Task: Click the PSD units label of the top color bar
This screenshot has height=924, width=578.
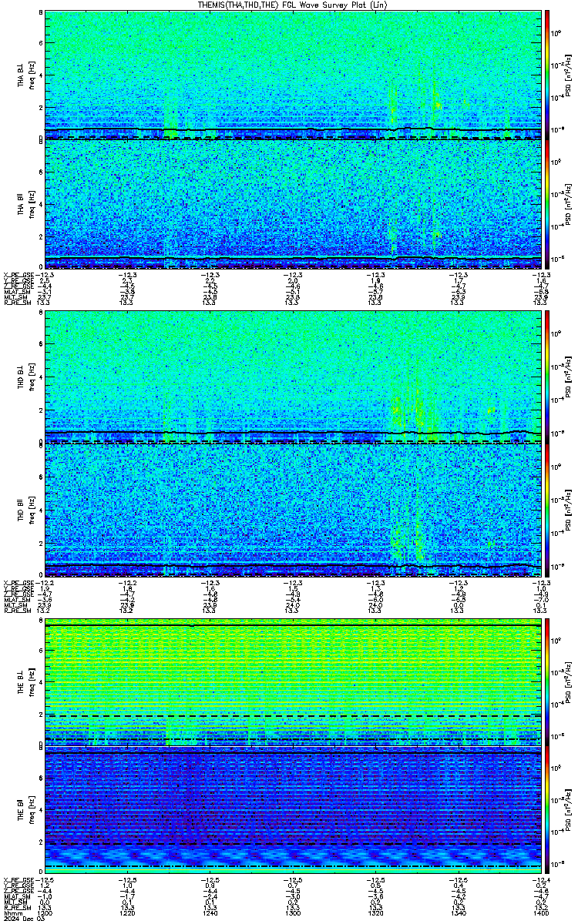Action: coord(568,75)
